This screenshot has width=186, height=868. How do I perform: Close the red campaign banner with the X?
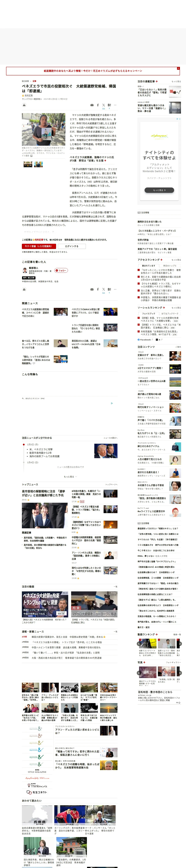(178, 68)
